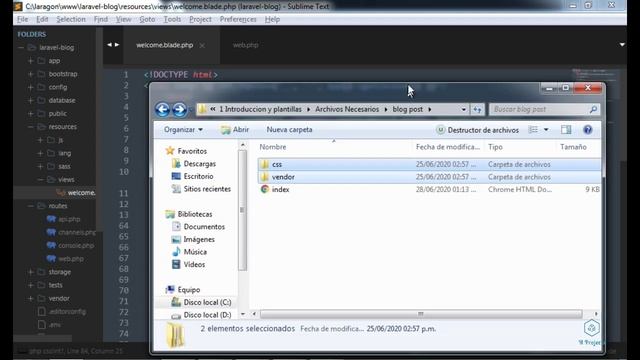
Task: Click the Imágenes library icon
Action: click(176, 239)
